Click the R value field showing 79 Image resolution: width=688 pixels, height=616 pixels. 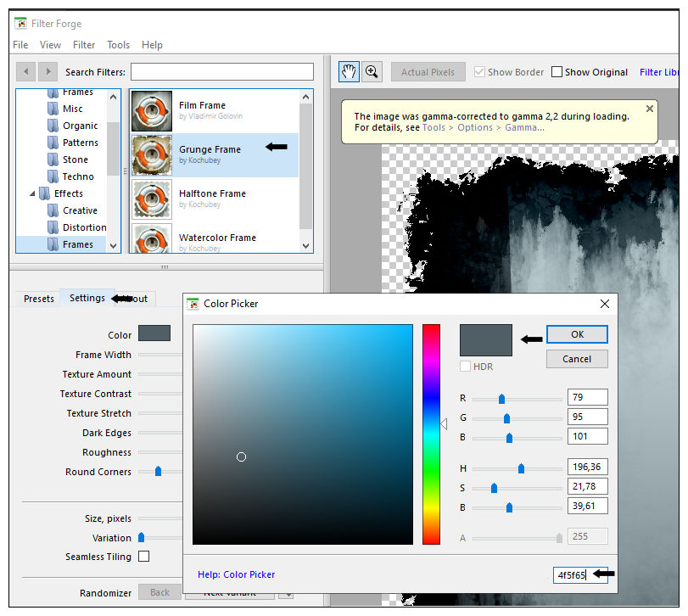pyautogui.click(x=588, y=397)
